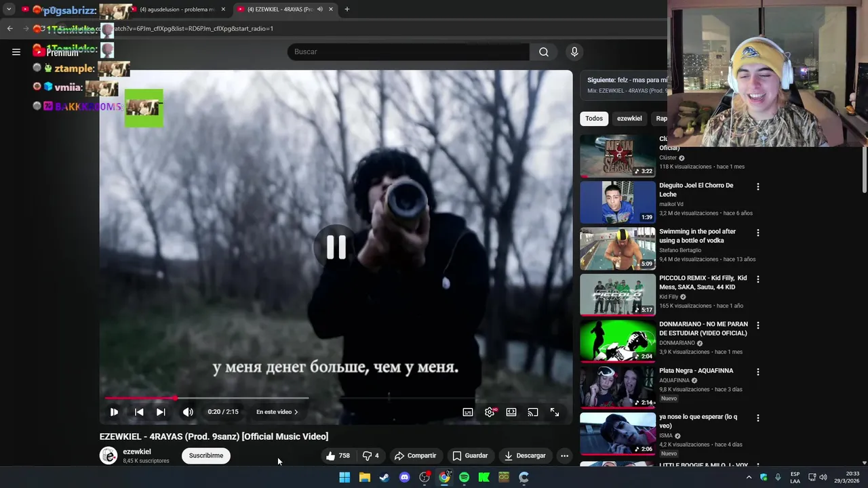868x488 pixels.
Task: Subscribe with the Suscribirme button
Action: pos(206,455)
